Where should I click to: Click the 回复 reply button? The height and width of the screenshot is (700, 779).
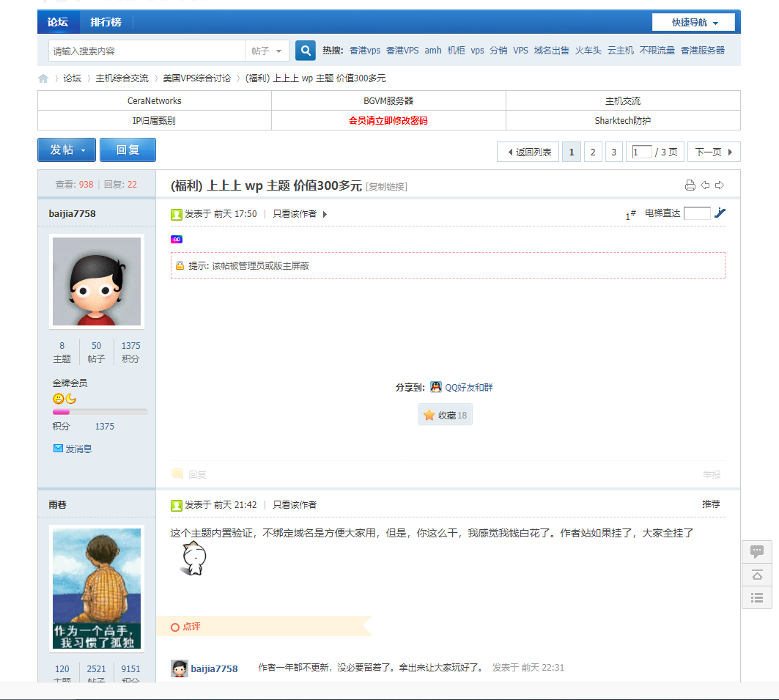tap(128, 150)
